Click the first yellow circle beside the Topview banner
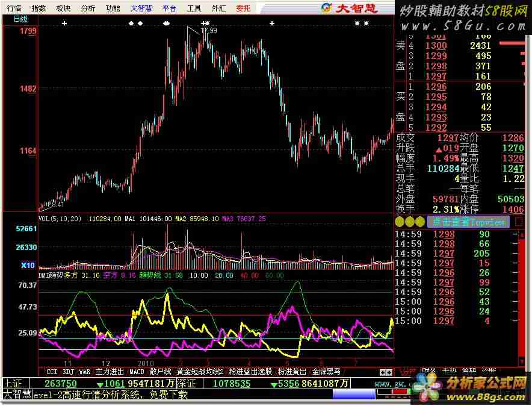532x406 pixels. pyautogui.click(x=400, y=222)
